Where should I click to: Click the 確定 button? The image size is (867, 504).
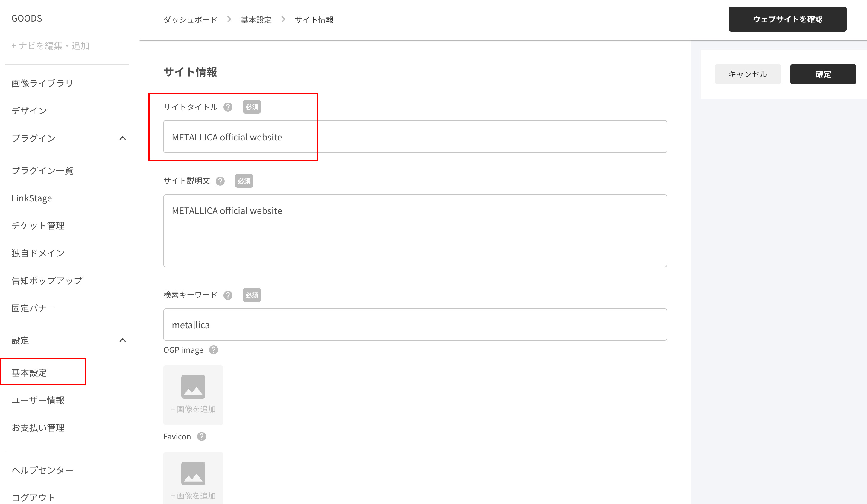[x=823, y=74]
